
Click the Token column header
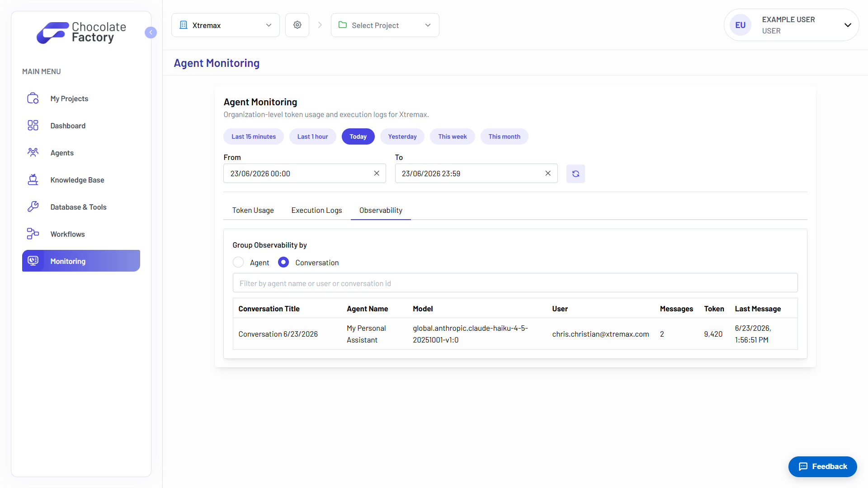tap(714, 309)
